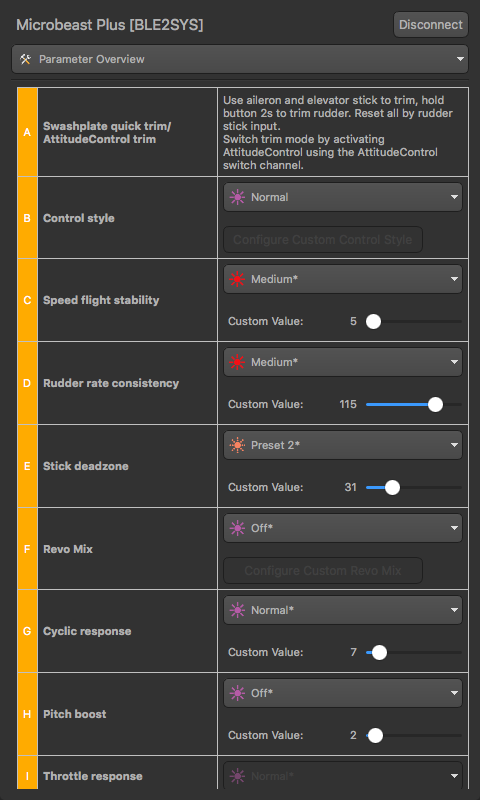Click the Throttle response label
This screenshot has height=800, width=480.
tap(93, 776)
